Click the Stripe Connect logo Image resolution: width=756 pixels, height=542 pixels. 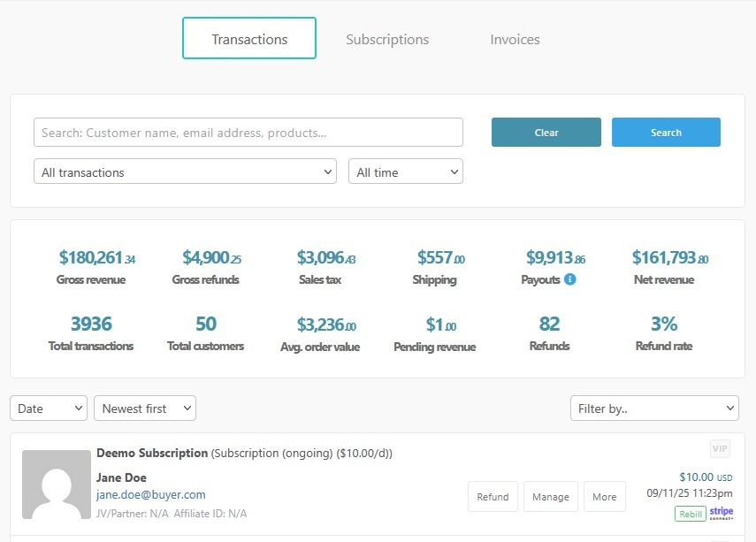722,513
